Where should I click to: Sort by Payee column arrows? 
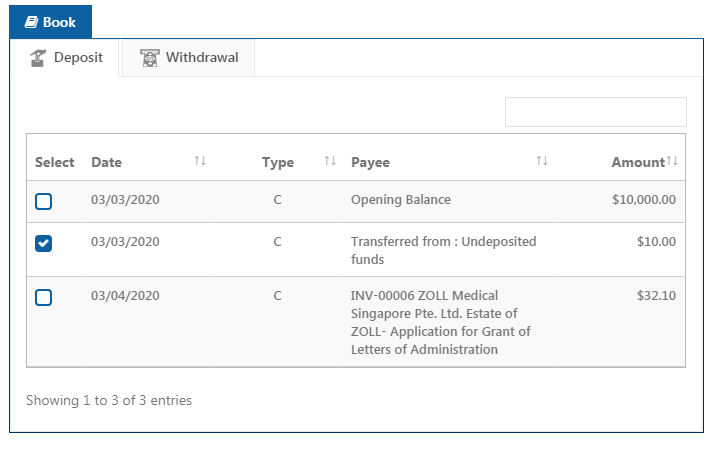coord(542,160)
